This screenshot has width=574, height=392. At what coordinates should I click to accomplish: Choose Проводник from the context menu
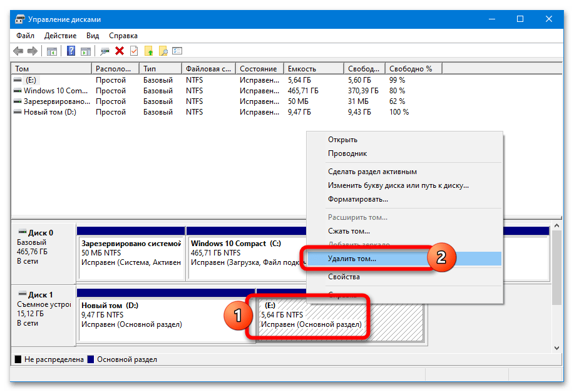[404, 153]
